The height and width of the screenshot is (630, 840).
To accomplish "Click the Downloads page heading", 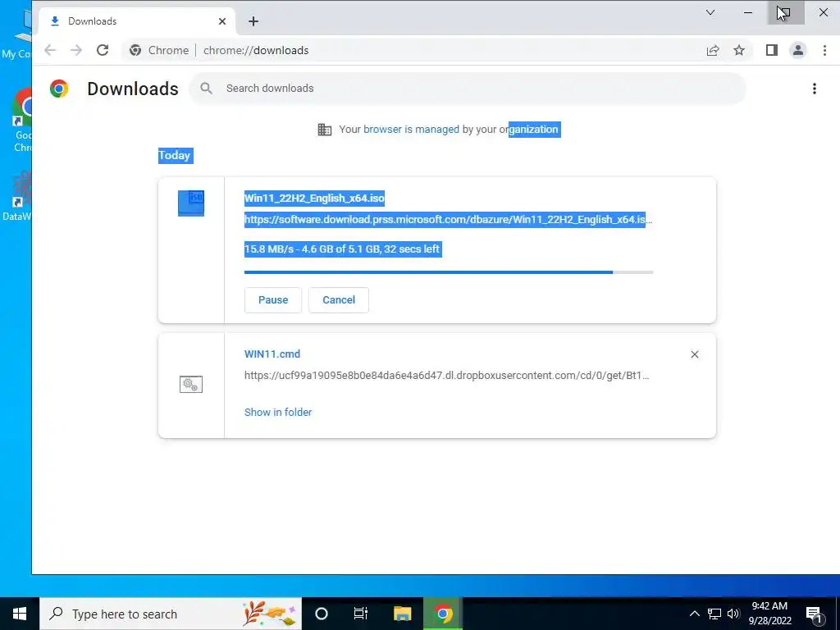I will [x=133, y=89].
